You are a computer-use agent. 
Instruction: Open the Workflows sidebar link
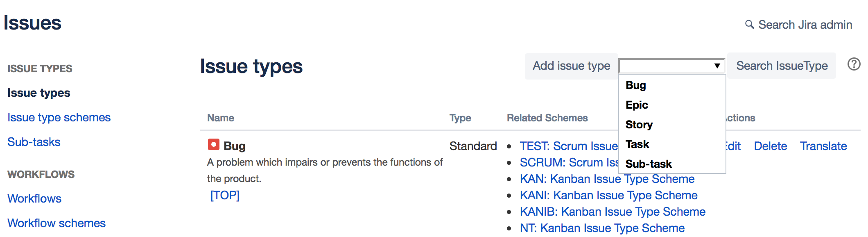34,199
